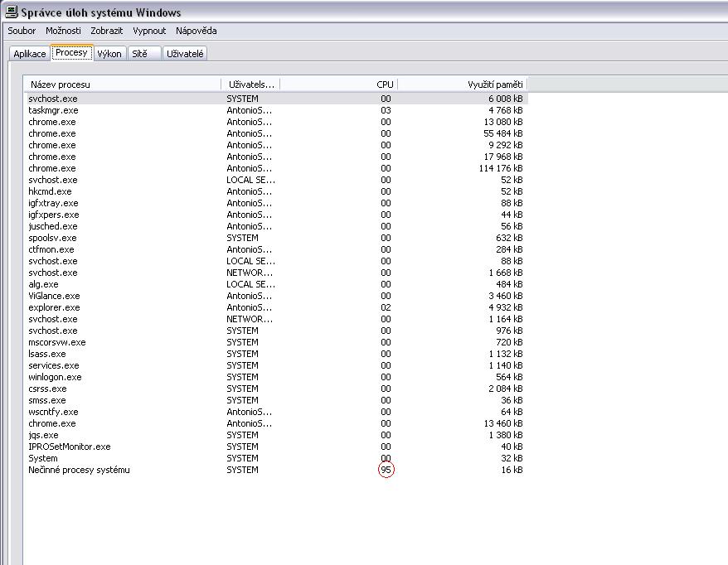Select the jqs.exe process
Image resolution: width=728 pixels, height=565 pixels.
pyautogui.click(x=276, y=435)
